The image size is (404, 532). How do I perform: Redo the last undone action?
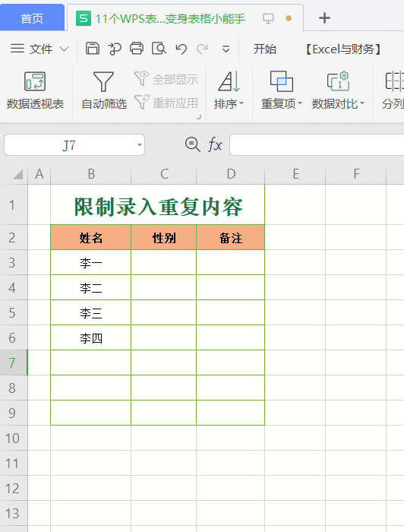[202, 49]
